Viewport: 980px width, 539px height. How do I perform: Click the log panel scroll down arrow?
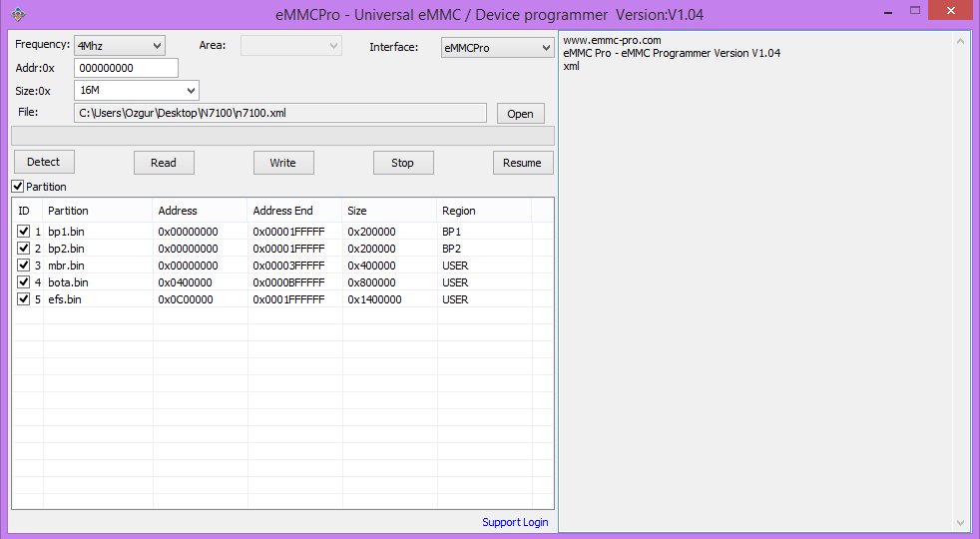[x=960, y=523]
